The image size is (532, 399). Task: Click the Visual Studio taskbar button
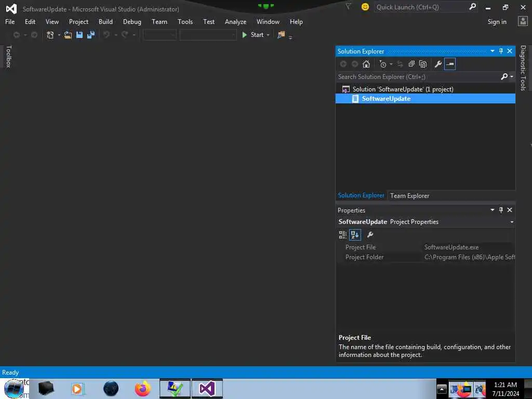(207, 389)
